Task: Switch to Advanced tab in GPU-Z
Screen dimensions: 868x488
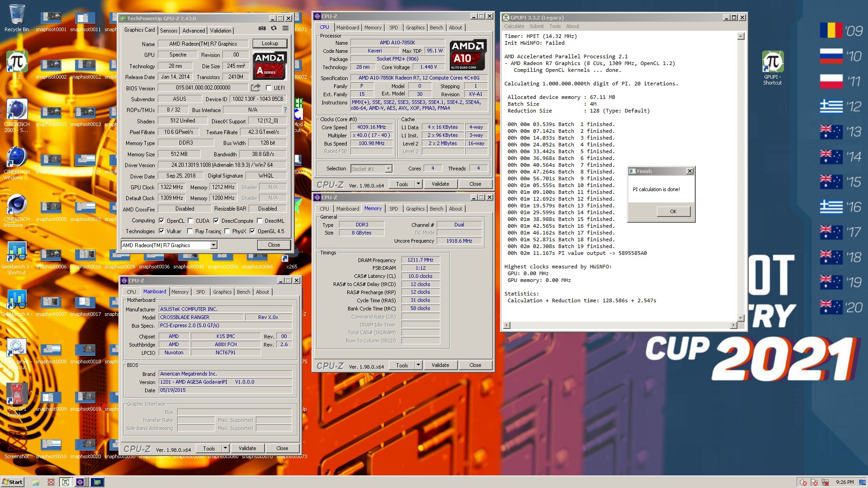Action: tap(193, 30)
